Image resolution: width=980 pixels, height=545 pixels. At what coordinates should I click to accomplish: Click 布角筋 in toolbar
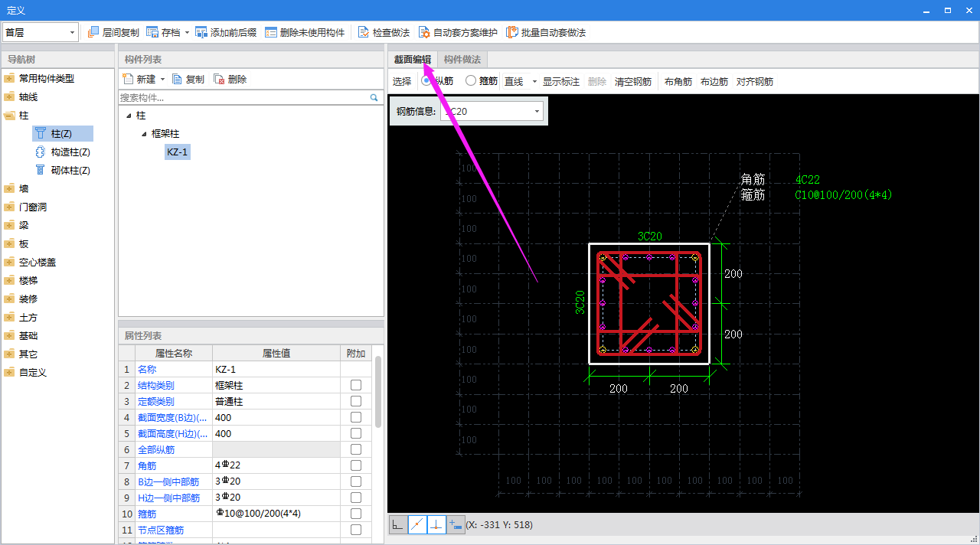click(x=678, y=81)
